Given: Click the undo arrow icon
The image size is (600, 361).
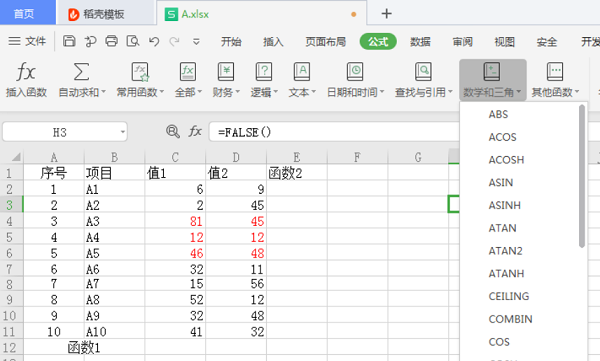Looking at the screenshot, I should coord(154,41).
